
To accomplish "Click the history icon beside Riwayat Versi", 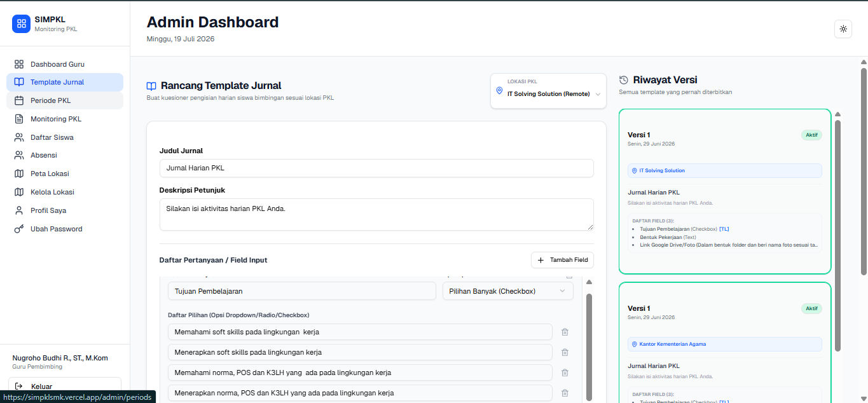I will 624,80.
